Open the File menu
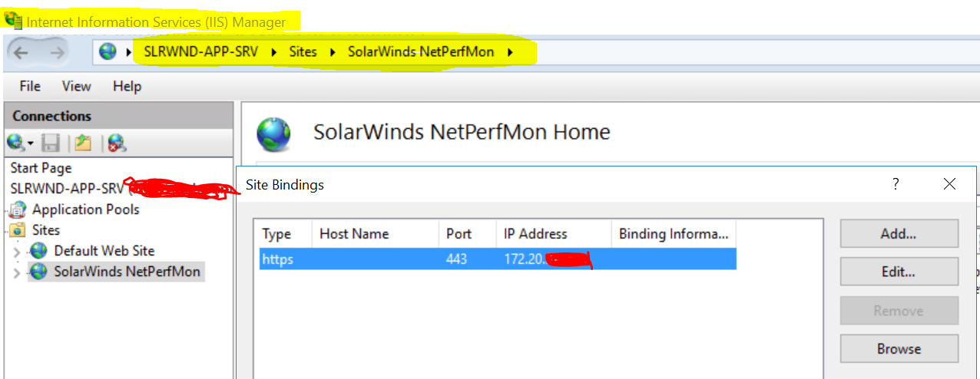 click(30, 86)
